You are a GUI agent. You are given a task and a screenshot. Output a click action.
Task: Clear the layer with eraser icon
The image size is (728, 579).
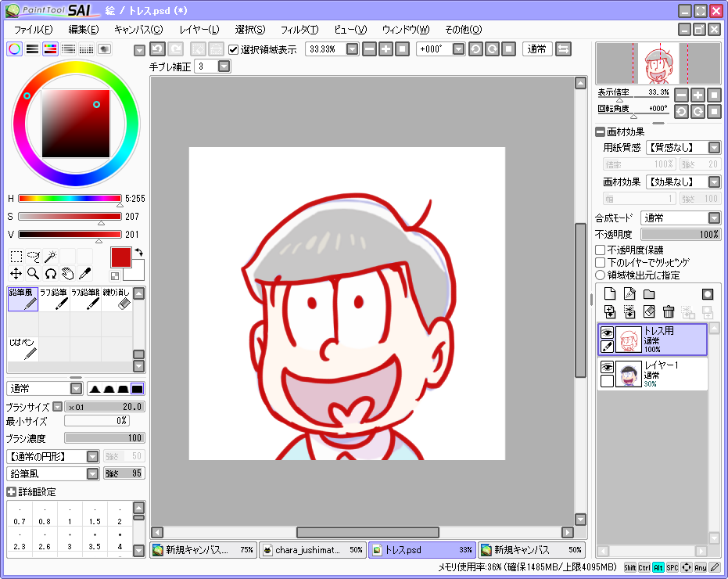coord(649,312)
